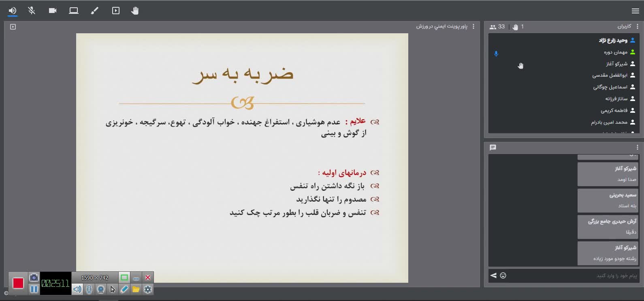
Task: Toggle microphone recording in recorder toolbar
Action: 89,289
